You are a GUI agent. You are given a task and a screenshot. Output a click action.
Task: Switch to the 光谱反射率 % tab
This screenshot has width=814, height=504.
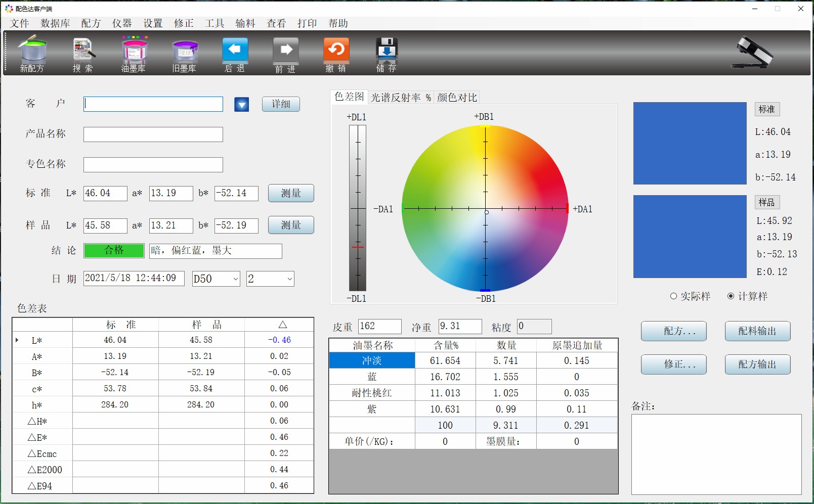pos(400,98)
